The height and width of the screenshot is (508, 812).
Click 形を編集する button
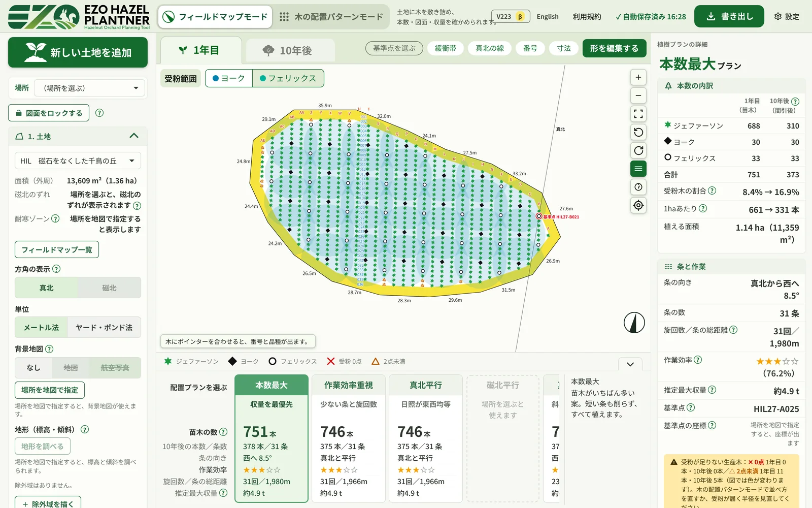tap(614, 48)
